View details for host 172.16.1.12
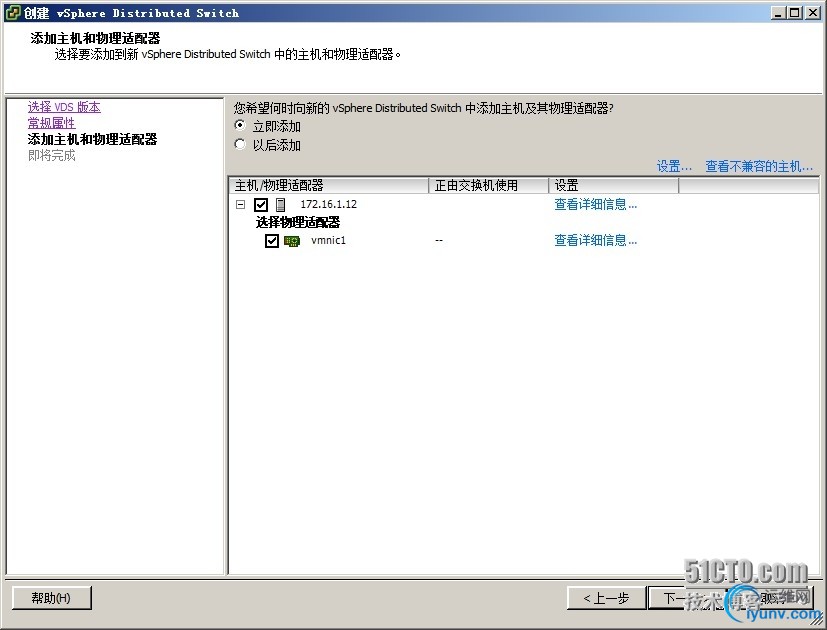827x630 pixels. 595,204
